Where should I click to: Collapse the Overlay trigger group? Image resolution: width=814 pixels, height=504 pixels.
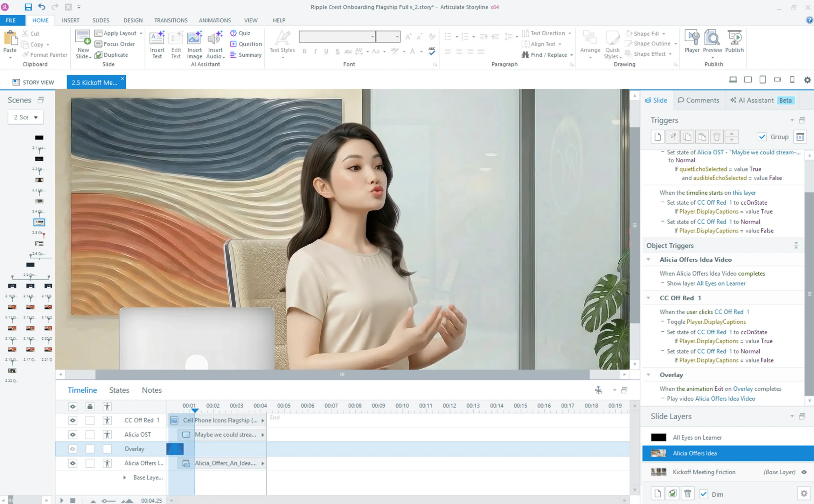click(x=648, y=375)
